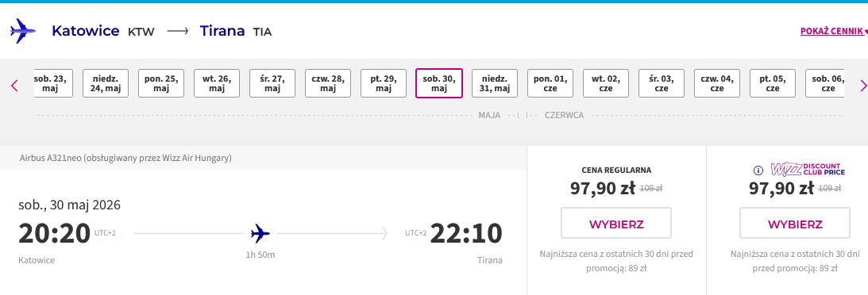
Task: Click the next dates right arrow
Action: [x=862, y=86]
